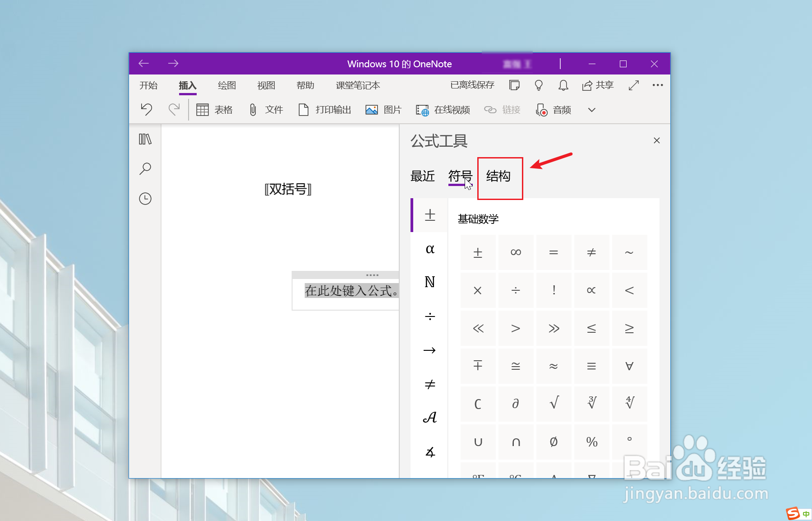This screenshot has height=521, width=812.
Task: Insert the ÷ division symbol from grid
Action: pyautogui.click(x=516, y=290)
